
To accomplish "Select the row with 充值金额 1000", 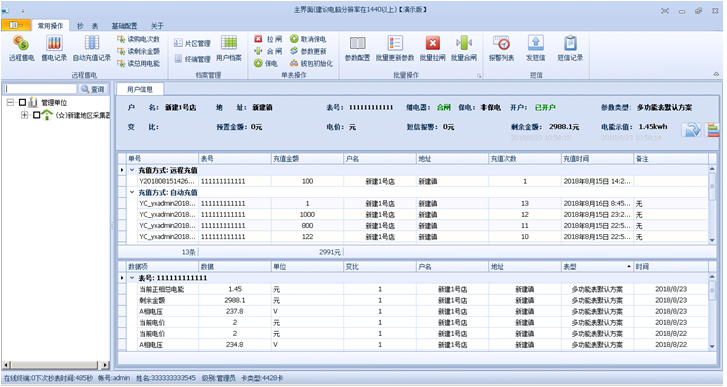I will (x=413, y=215).
